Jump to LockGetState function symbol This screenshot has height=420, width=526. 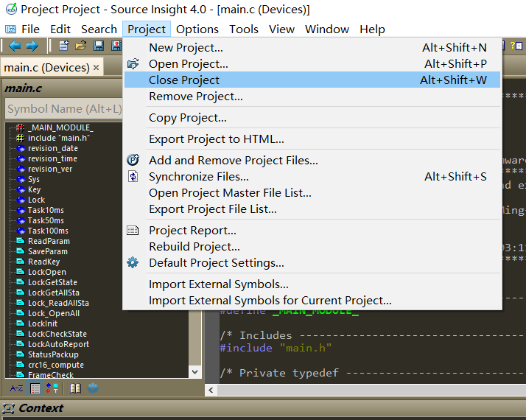tap(52, 282)
